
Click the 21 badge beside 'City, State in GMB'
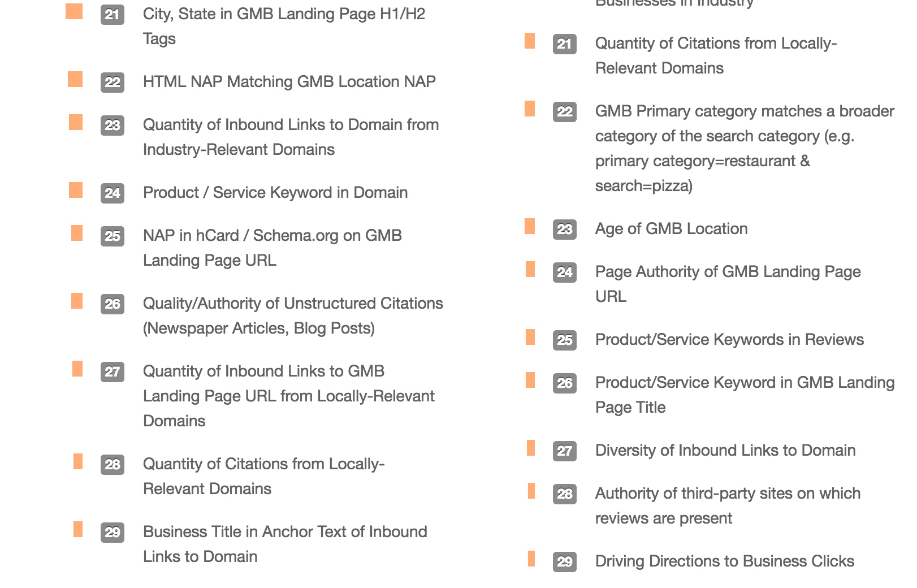[x=113, y=14]
